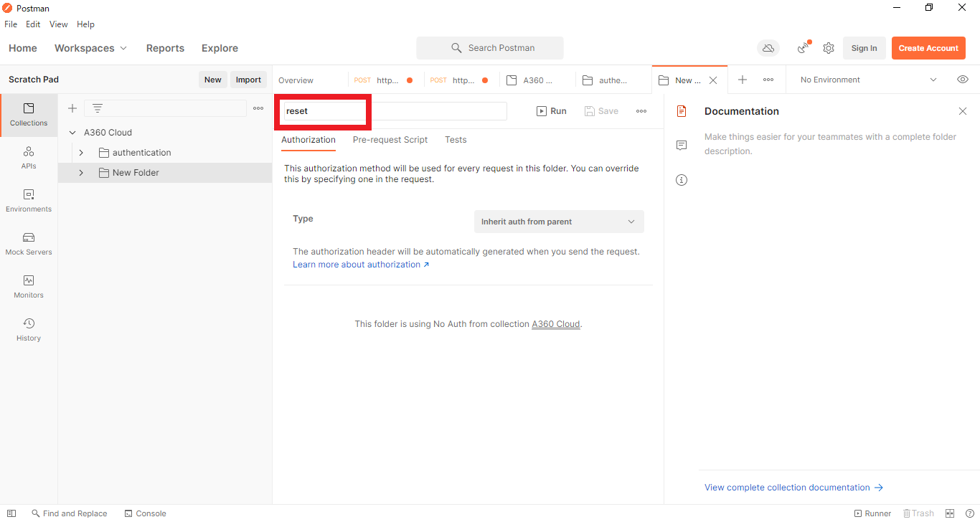Close the Documentation panel

click(x=963, y=111)
